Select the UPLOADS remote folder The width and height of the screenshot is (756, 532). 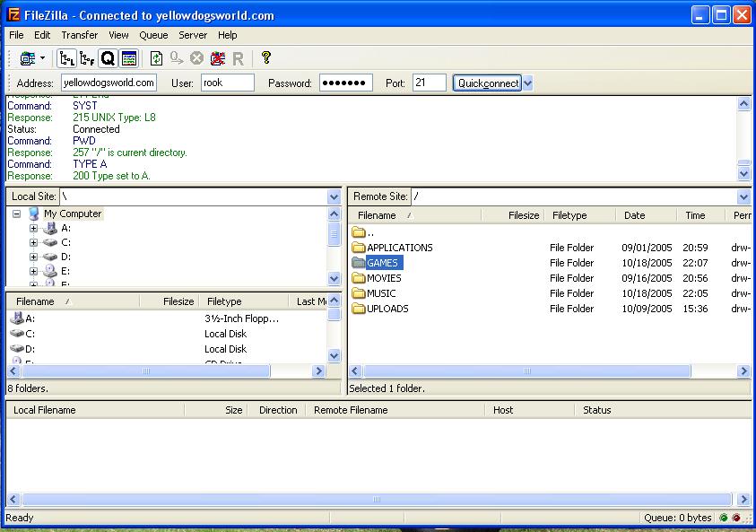coord(380,309)
